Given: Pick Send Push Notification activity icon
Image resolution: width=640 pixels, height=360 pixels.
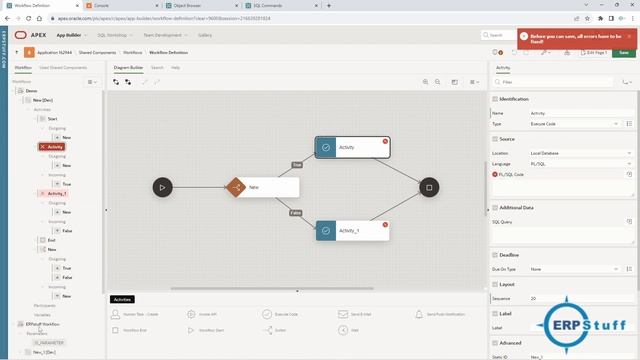Looking at the screenshot, I should pos(419,314).
